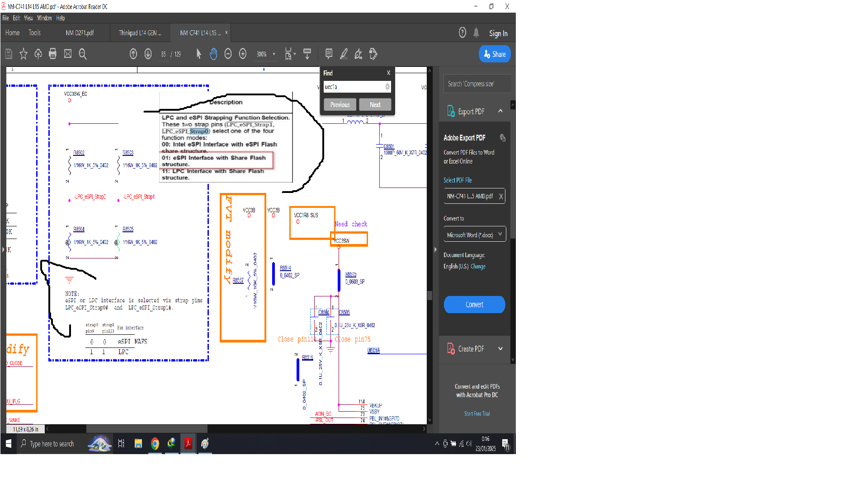868x488 pixels.
Task: Select the Highlight text pen tool
Action: coord(344,54)
